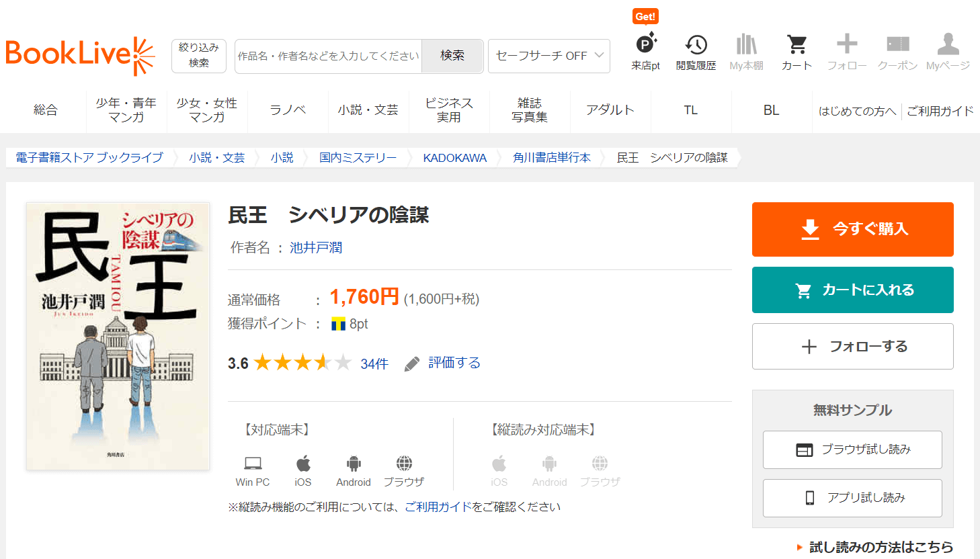Screen dimensions: 980x559
Task: Click the BookLive logo
Action: click(79, 55)
